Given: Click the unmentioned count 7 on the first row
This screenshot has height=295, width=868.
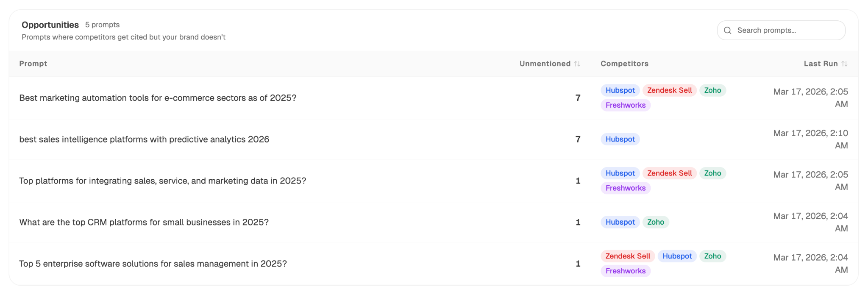Looking at the screenshot, I should pyautogui.click(x=578, y=98).
